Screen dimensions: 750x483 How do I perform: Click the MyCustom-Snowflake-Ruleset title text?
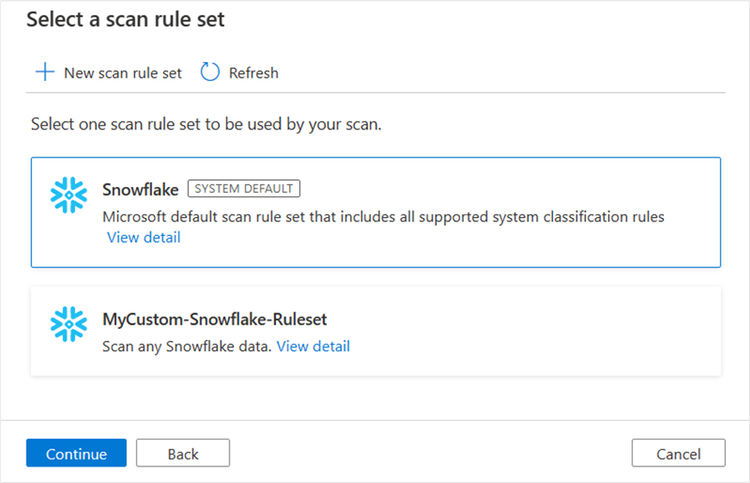coord(215,319)
